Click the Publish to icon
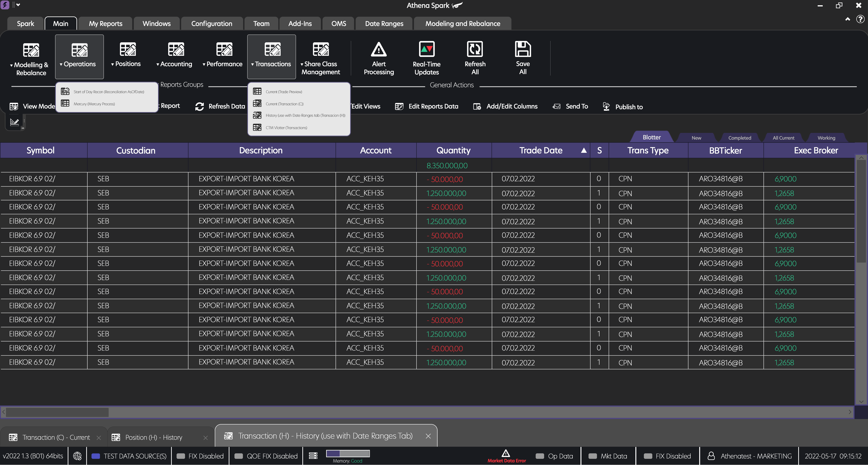The image size is (868, 465). coord(607,106)
